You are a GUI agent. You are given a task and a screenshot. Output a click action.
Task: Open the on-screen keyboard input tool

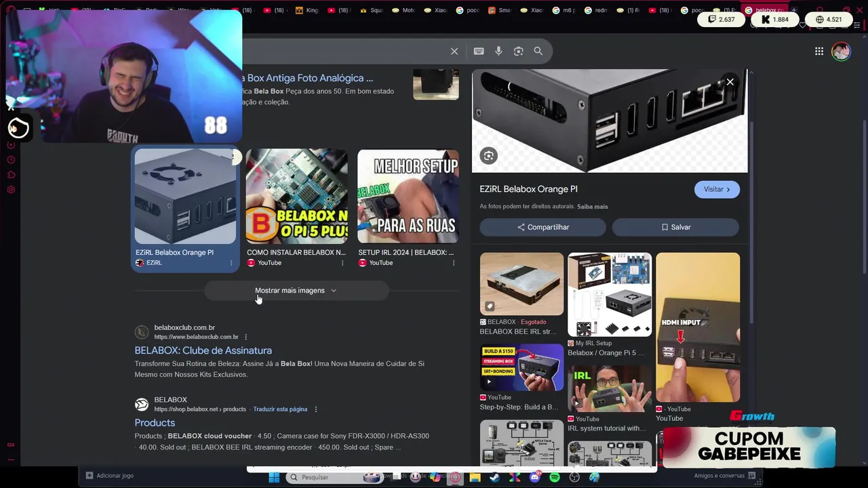[479, 52]
